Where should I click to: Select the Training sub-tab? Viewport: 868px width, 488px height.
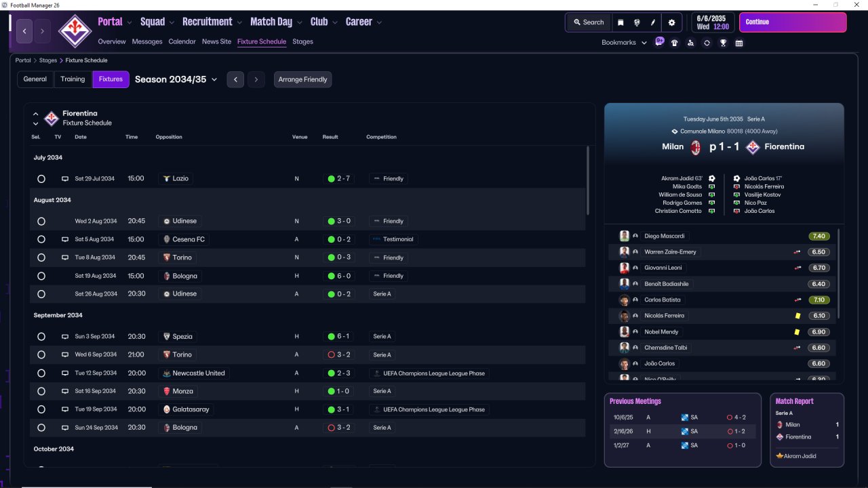tap(73, 79)
